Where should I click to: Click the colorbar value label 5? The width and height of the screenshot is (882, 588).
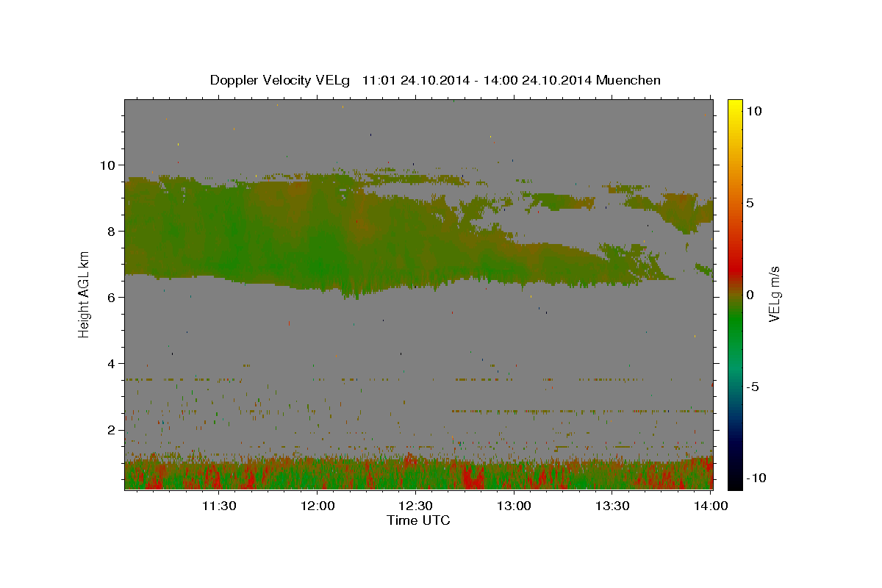750,203
